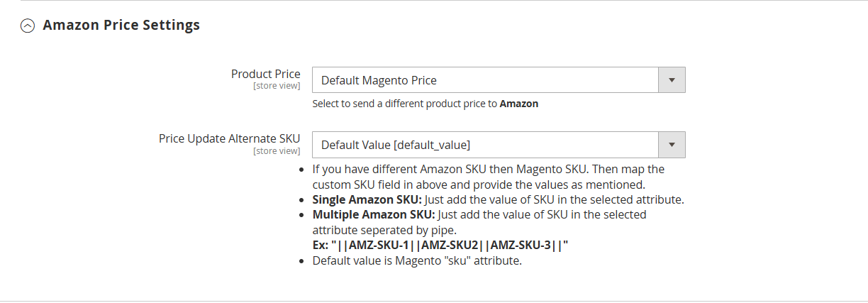Click the 'If you have different Amazon SKU' note

tap(488, 170)
